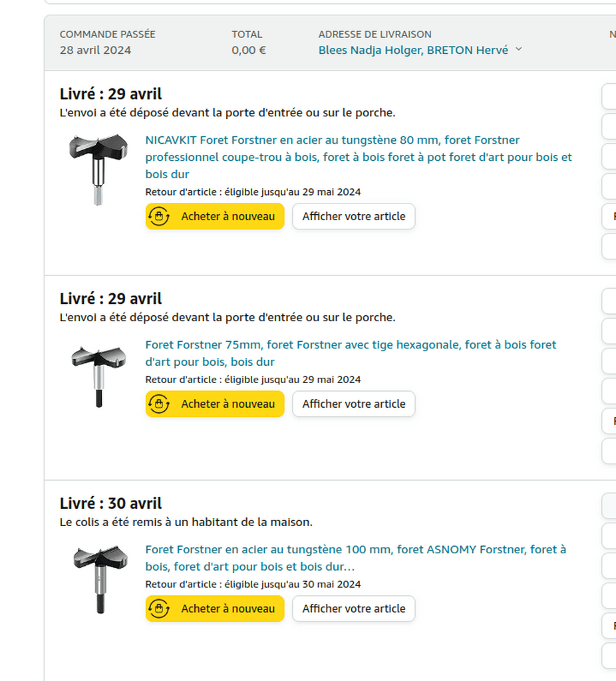This screenshot has width=616, height=681.
Task: Expand the delivery address chevron
Action: [x=519, y=49]
